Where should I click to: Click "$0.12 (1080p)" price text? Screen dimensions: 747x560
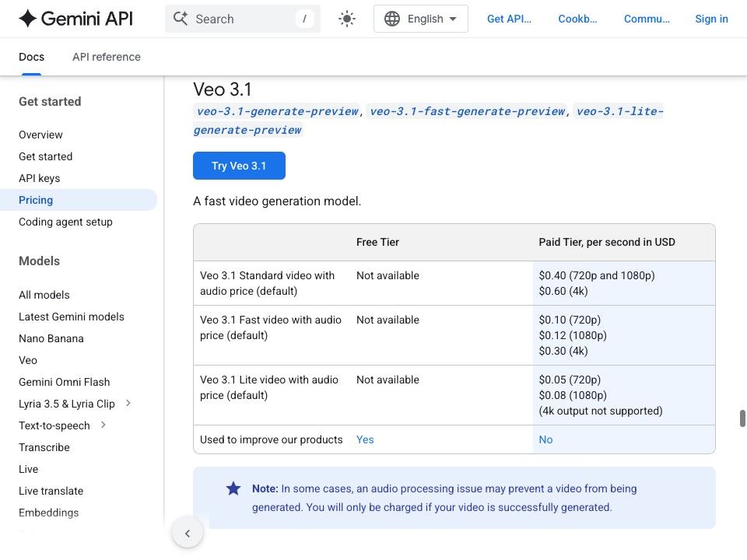(x=573, y=335)
